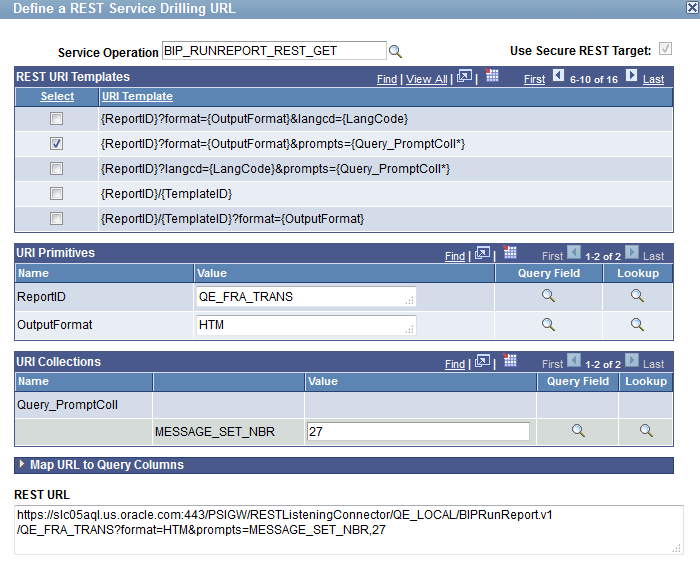Sort by URI Template column header
This screenshot has width=700, height=562.
coord(137,96)
